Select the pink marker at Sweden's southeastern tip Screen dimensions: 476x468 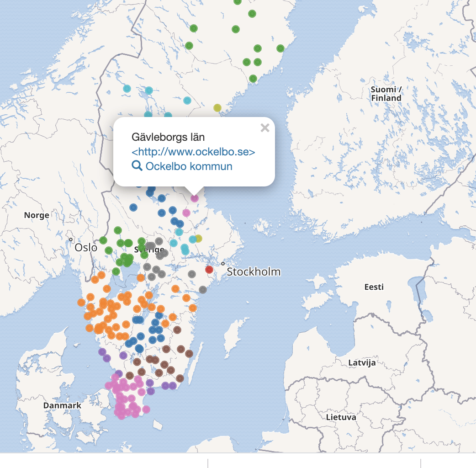coord(146,409)
